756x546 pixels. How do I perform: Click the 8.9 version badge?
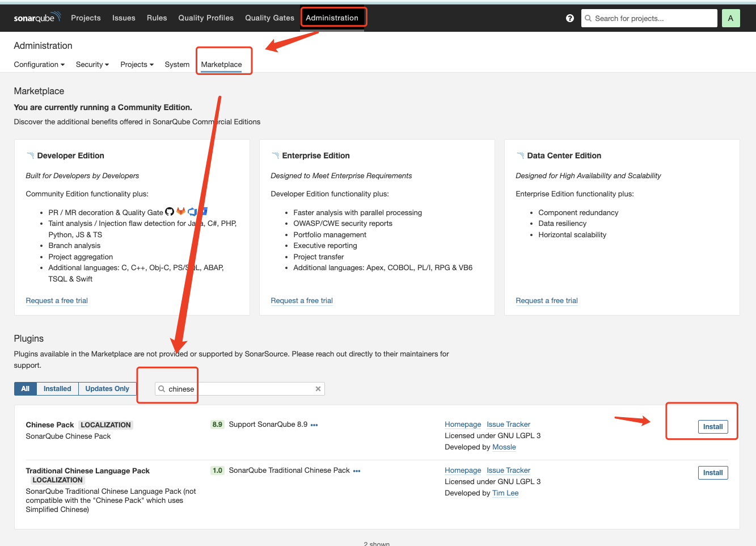217,425
